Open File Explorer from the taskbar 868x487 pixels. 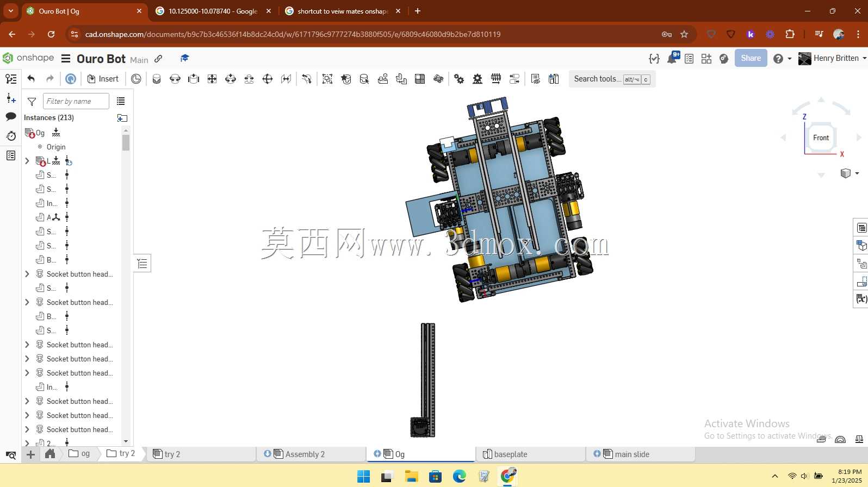(x=411, y=477)
